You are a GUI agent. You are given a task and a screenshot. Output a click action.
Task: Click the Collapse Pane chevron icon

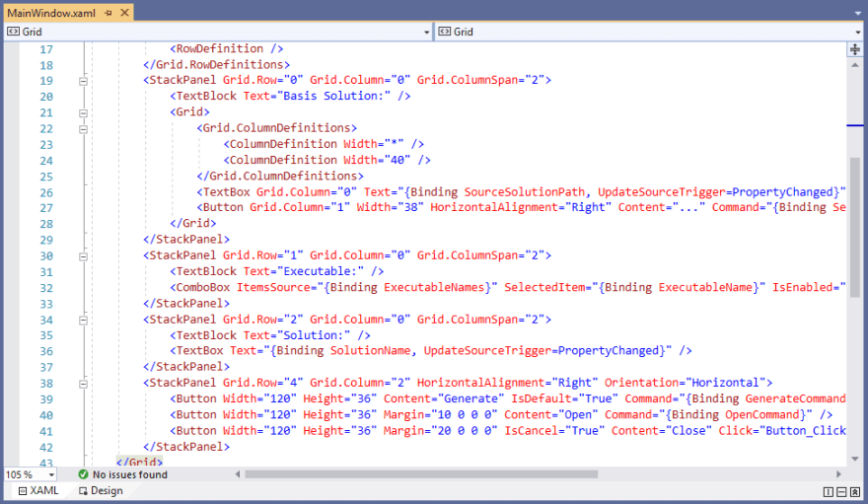coord(855,492)
